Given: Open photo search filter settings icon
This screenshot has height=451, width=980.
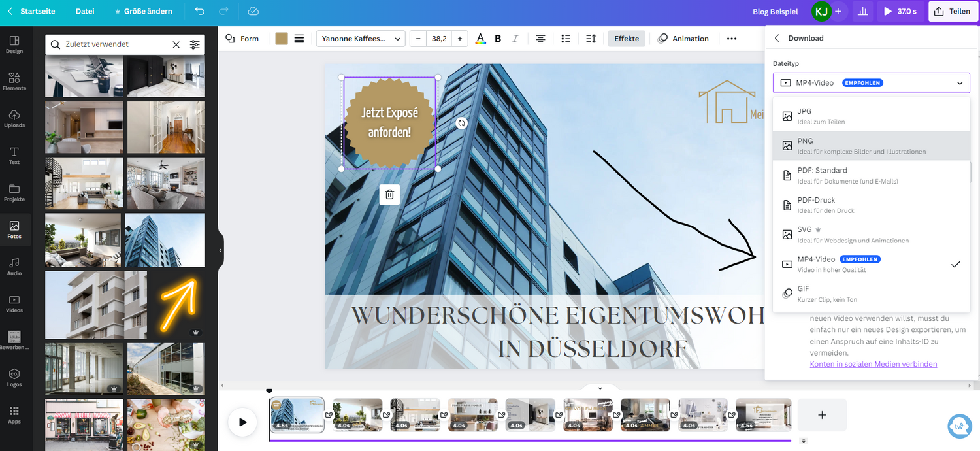Looking at the screenshot, I should coord(195,44).
